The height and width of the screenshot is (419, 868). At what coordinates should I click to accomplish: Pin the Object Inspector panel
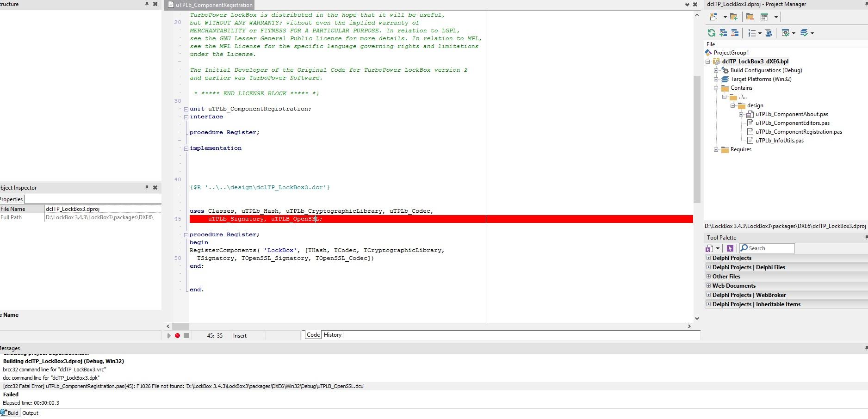coord(147,187)
